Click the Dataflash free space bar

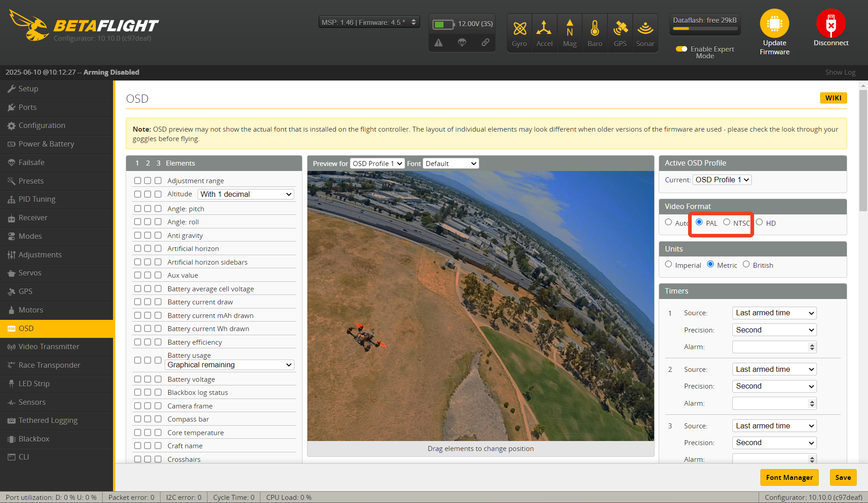coord(705,28)
